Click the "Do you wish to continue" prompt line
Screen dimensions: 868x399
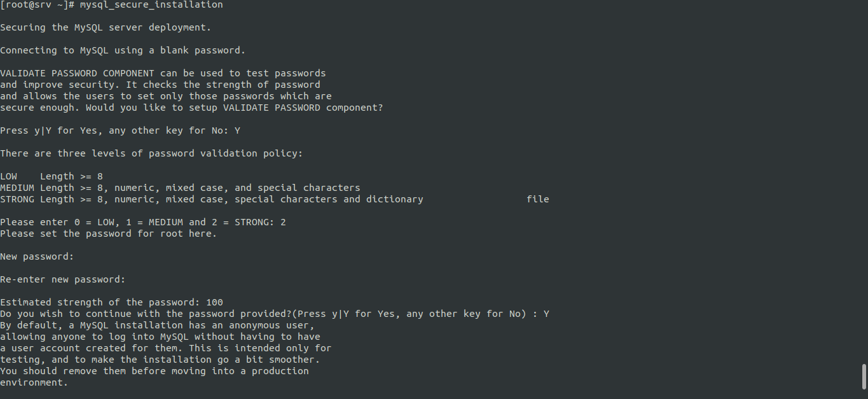pos(274,314)
